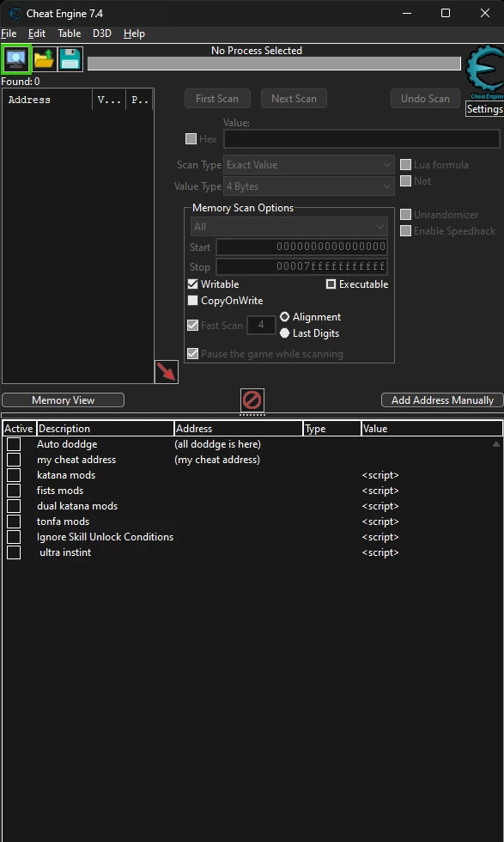Viewport: 504px width, 842px height.
Task: Activate the my cheat address checkbox
Action: tap(14, 460)
